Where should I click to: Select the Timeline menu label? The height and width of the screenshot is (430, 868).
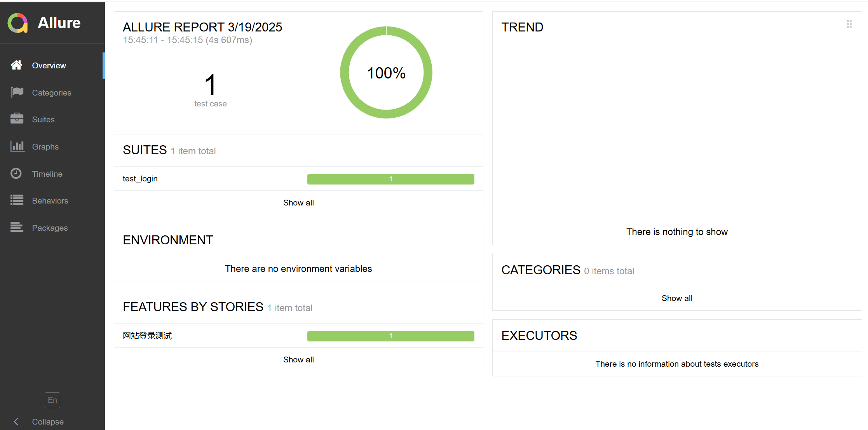47,174
